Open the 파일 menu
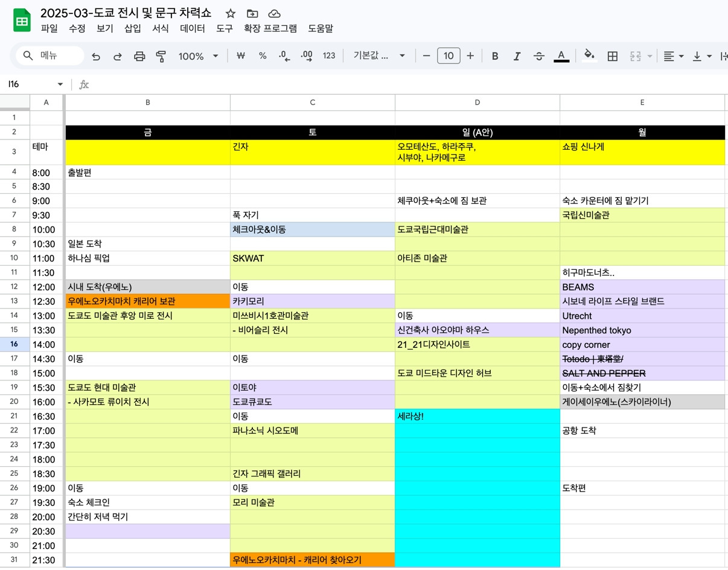This screenshot has height=570, width=728. pyautogui.click(x=49, y=28)
